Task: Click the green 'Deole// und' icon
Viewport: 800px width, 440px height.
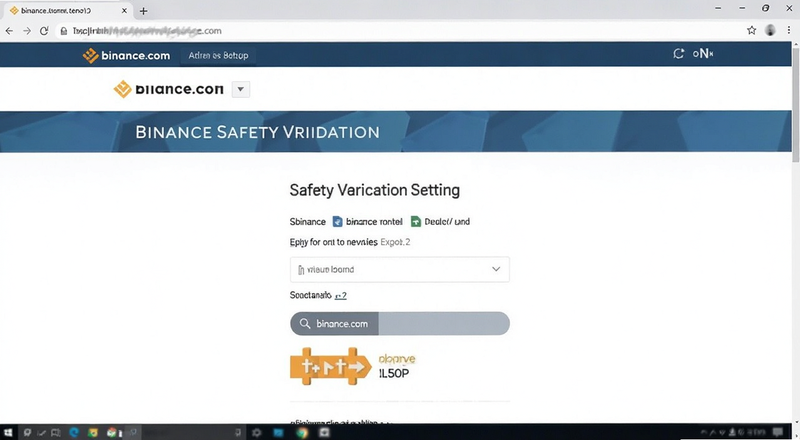Action: tap(416, 222)
